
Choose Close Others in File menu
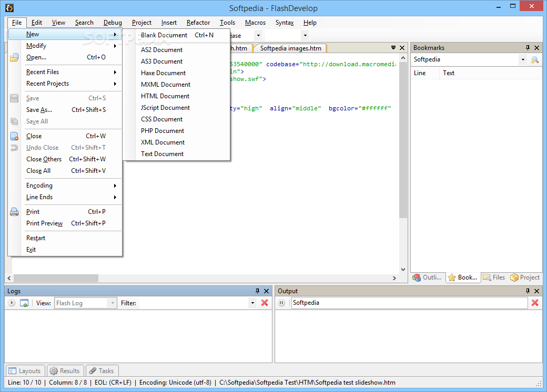coord(65,159)
